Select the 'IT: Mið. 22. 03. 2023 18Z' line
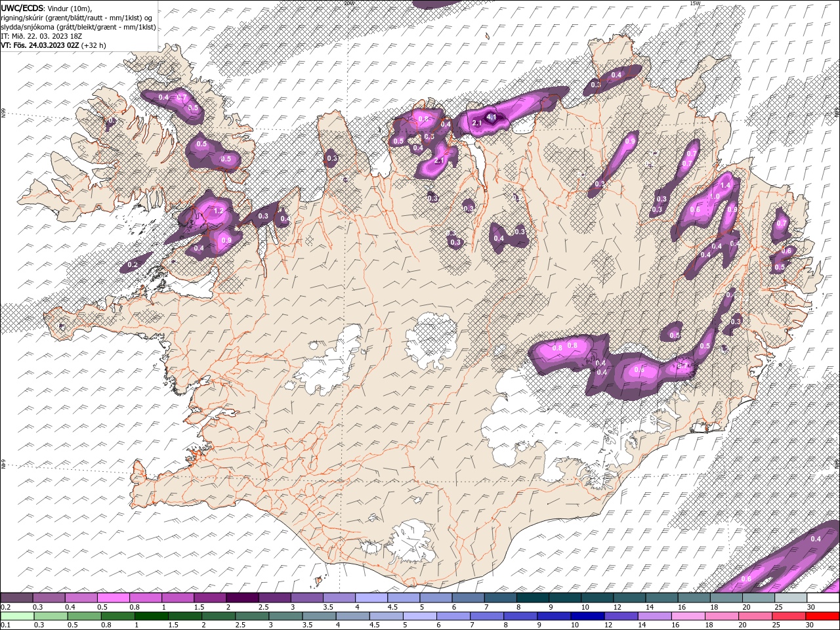Image resolution: width=840 pixels, height=630 pixels. click(41, 36)
